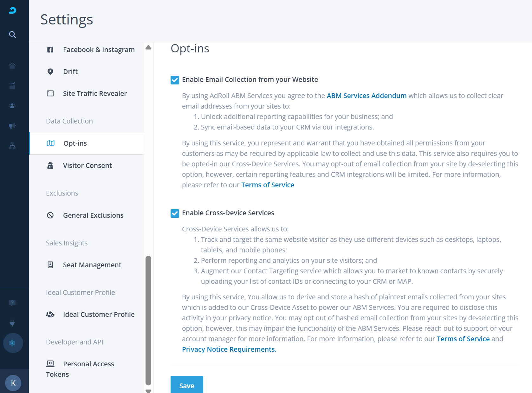The height and width of the screenshot is (393, 532).
Task: Click the AdRoll logo icon
Action: pyautogui.click(x=12, y=10)
